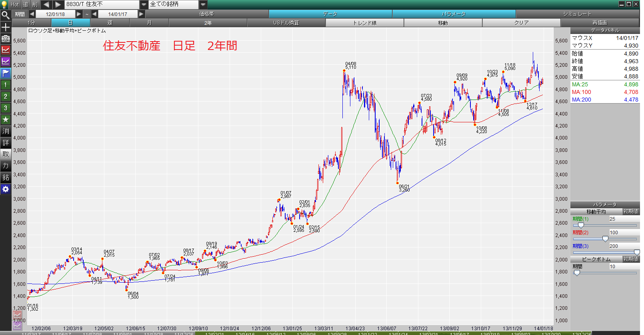Click the 期間(2) value field 100
The image size is (644, 335).
point(624,233)
